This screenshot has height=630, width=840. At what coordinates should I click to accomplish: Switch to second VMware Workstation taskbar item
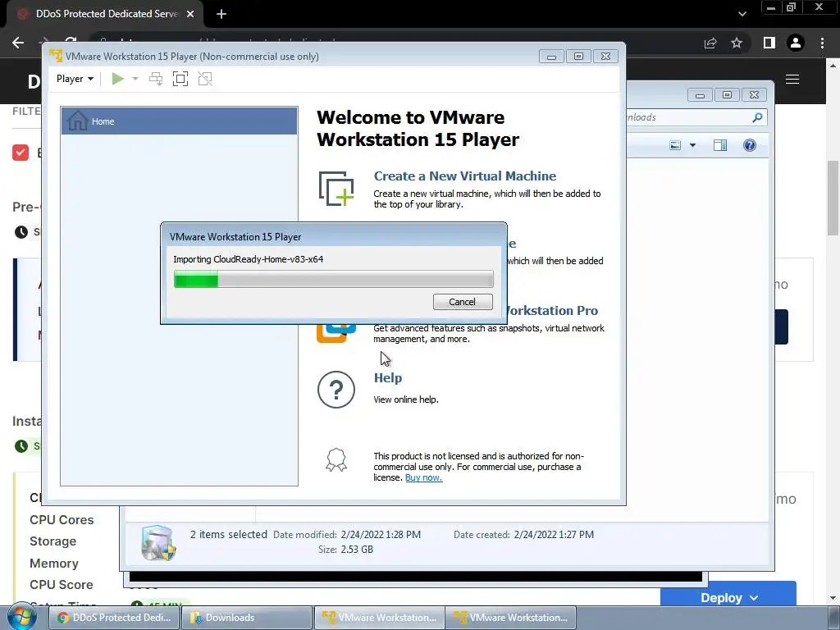pos(511,618)
